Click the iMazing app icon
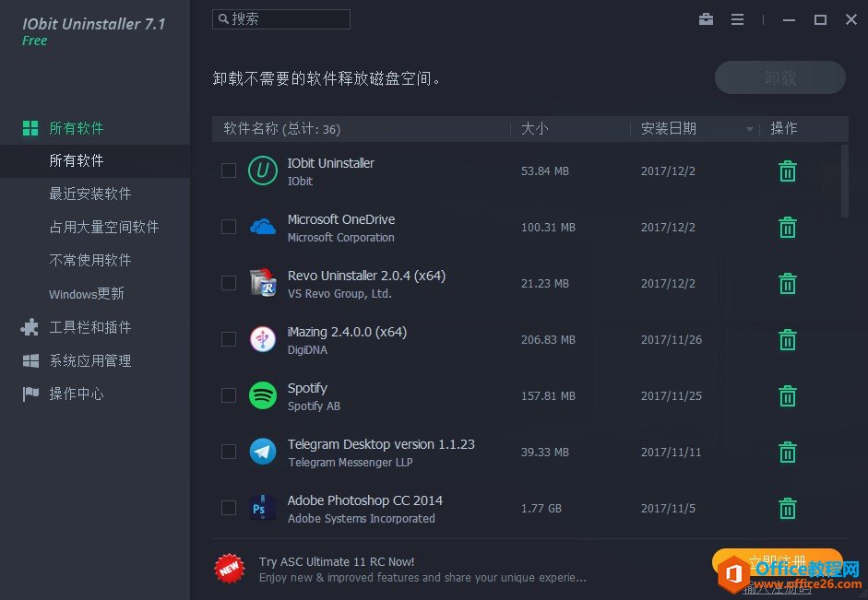Viewport: 868px width, 600px height. [x=262, y=339]
